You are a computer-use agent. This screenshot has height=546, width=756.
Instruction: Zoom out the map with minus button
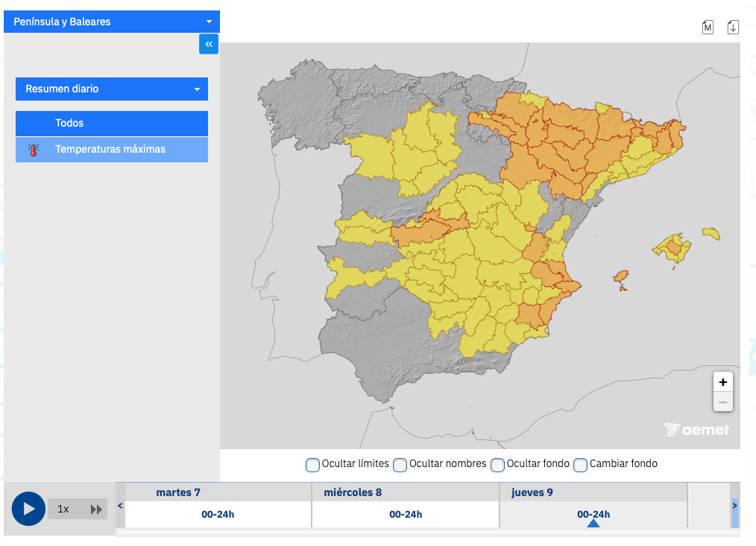[722, 402]
